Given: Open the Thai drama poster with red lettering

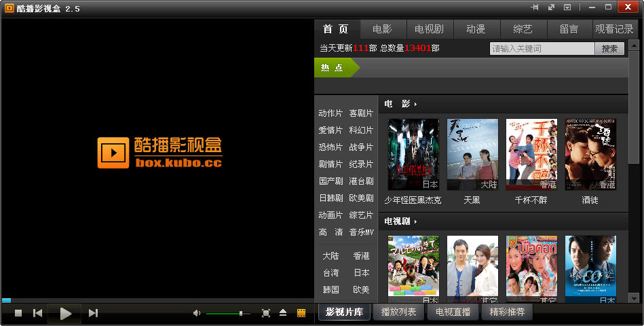Looking at the screenshot, I should point(531,269).
